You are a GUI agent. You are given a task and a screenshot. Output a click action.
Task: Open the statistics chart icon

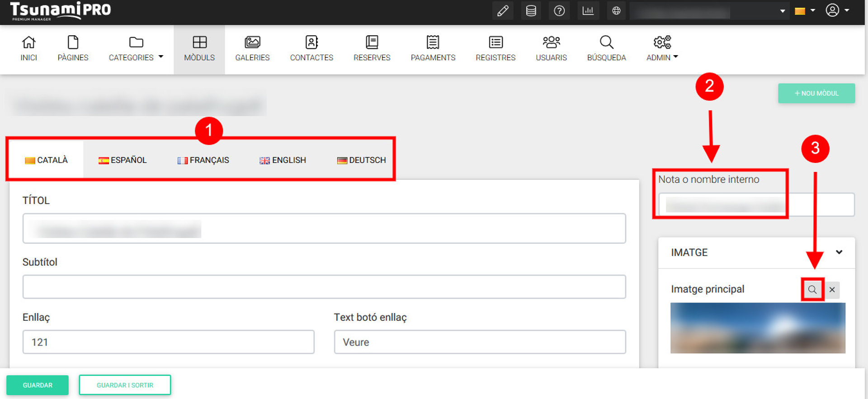coord(588,11)
